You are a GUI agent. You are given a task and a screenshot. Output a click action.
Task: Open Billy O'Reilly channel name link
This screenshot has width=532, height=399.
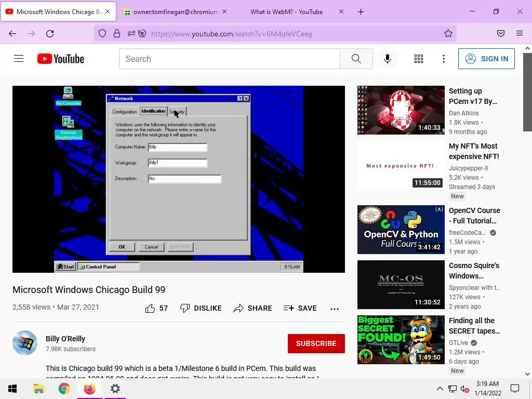click(x=65, y=339)
